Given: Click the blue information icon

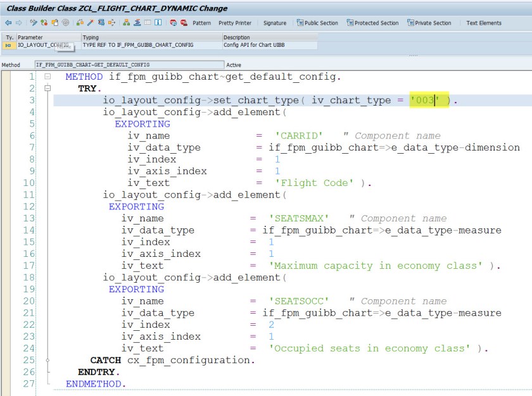Looking at the screenshot, I should [x=157, y=23].
